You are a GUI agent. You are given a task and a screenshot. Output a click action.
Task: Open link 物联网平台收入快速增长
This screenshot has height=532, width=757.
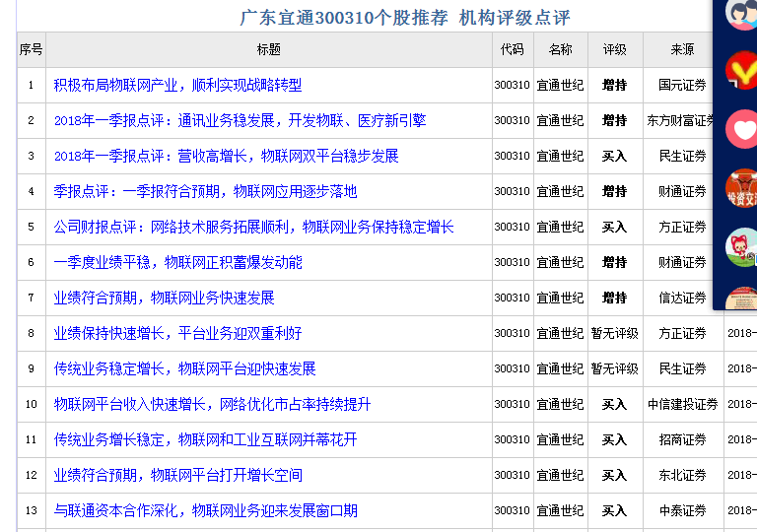click(212, 405)
